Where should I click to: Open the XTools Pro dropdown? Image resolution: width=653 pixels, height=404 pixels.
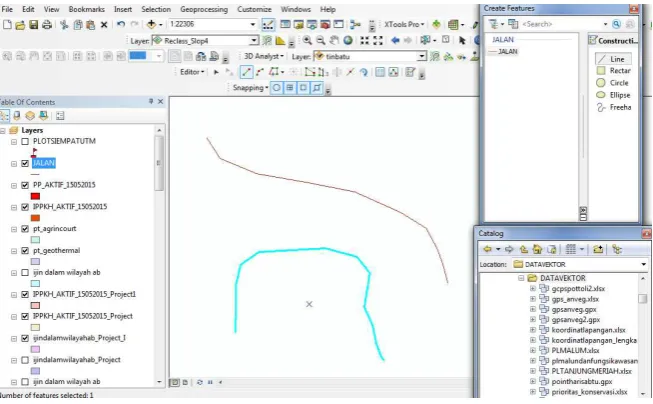pyautogui.click(x=404, y=25)
